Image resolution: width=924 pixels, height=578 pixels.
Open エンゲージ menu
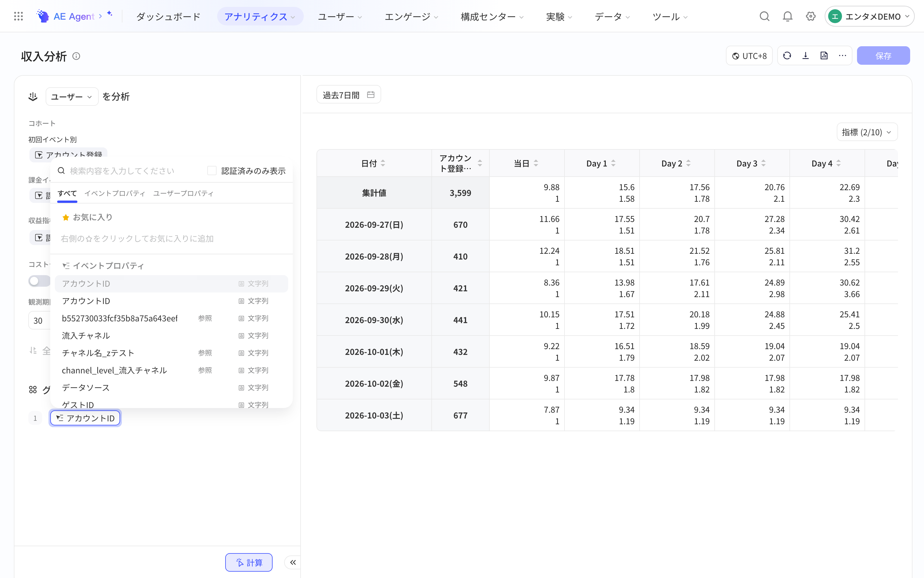(x=411, y=16)
